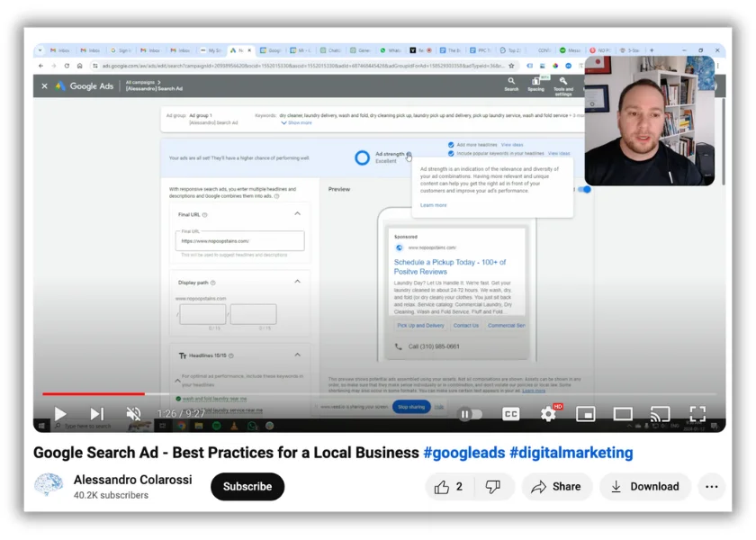Open the WhatsApp browser tab

390,50
